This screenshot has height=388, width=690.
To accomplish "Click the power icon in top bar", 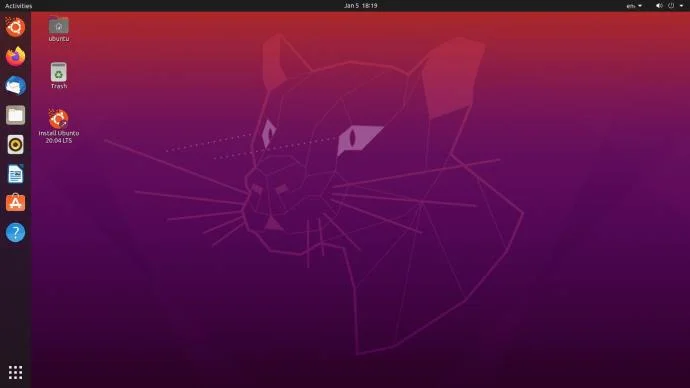I will (x=671, y=6).
